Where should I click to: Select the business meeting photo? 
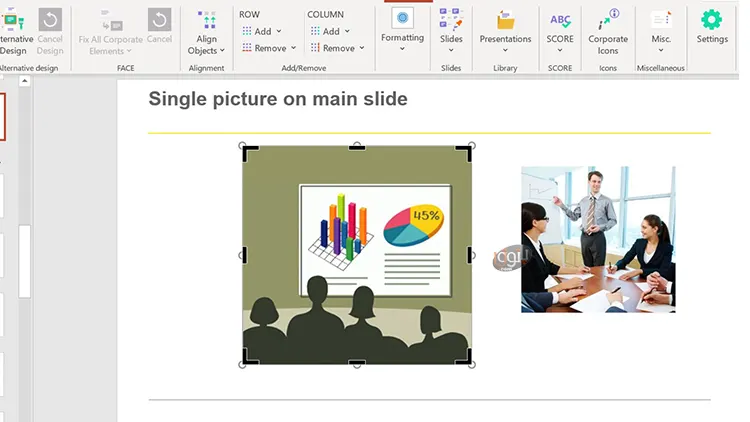tap(598, 239)
